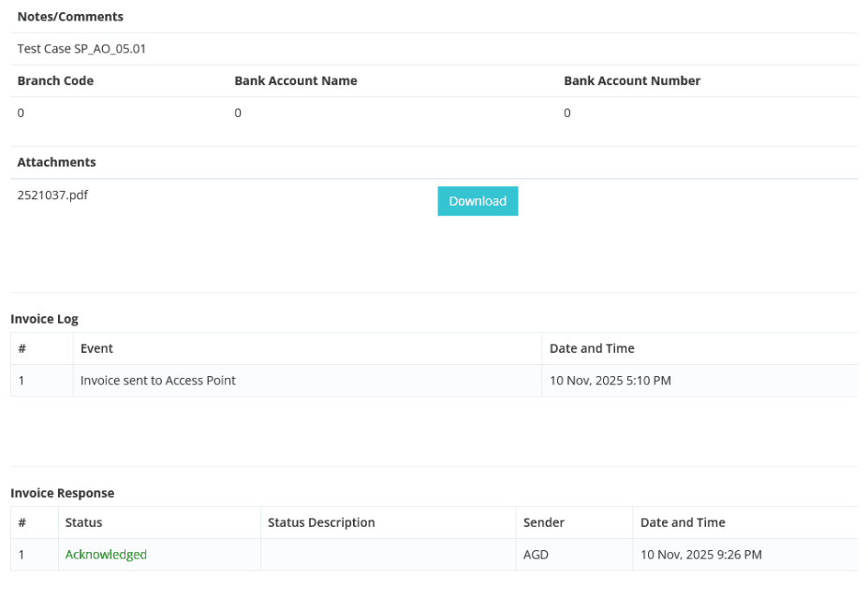Select the Notes/Comments label
Screen dimensions: 868x597
tap(70, 17)
